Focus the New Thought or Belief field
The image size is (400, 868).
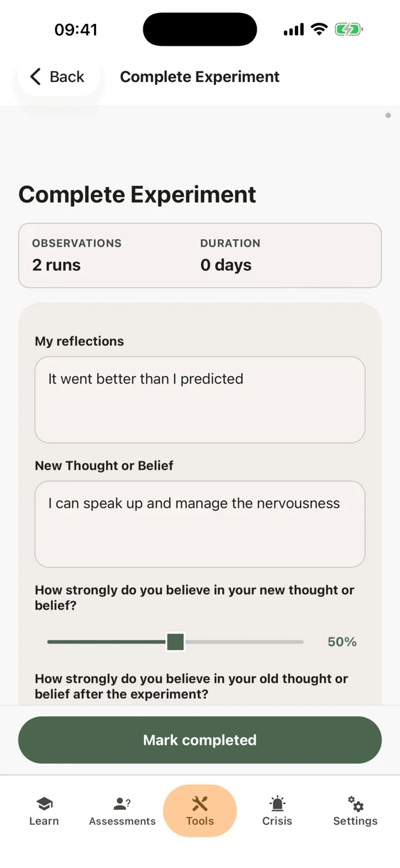[200, 524]
